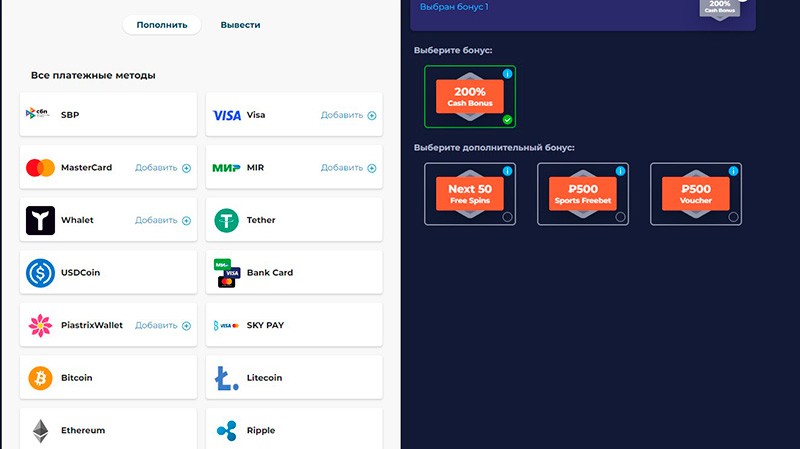Click the Bitcoin logo icon
800x449 pixels.
coord(40,378)
